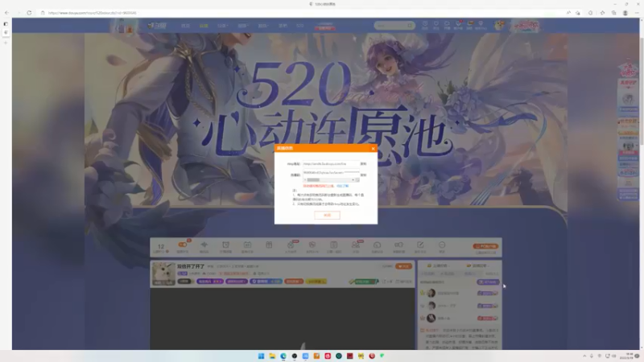Click the streamer avatar in the room header
The height and width of the screenshot is (362, 644).
[163, 274]
